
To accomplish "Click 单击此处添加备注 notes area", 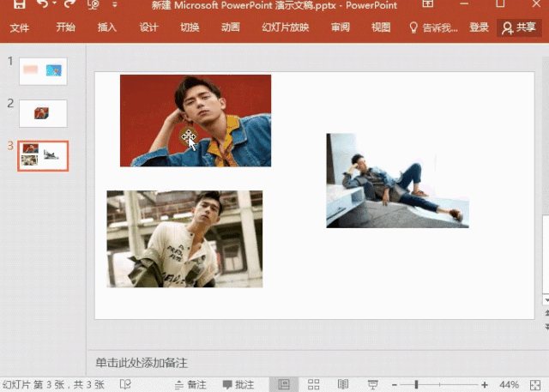I will (142, 363).
